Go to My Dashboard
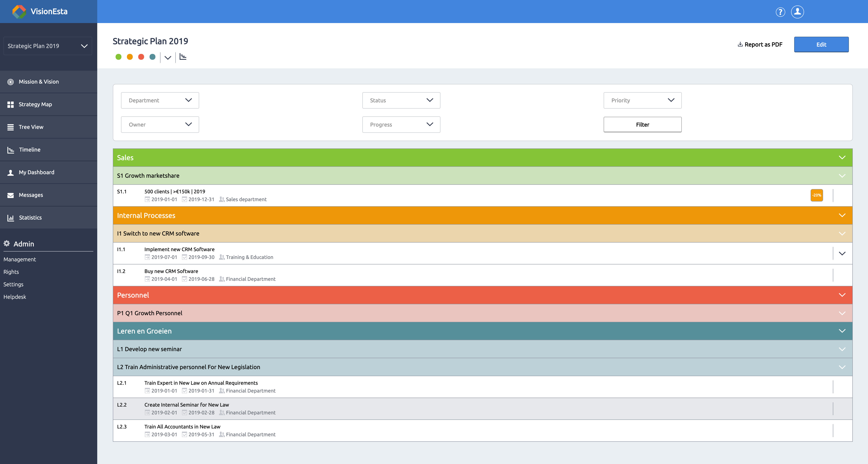This screenshot has height=464, width=868. click(x=36, y=172)
